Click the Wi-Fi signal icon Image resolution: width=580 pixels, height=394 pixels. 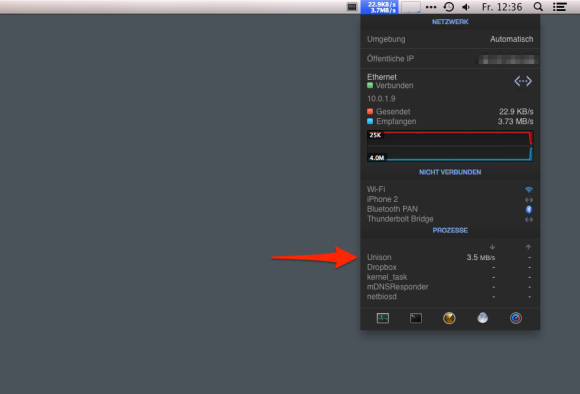pyautogui.click(x=529, y=189)
